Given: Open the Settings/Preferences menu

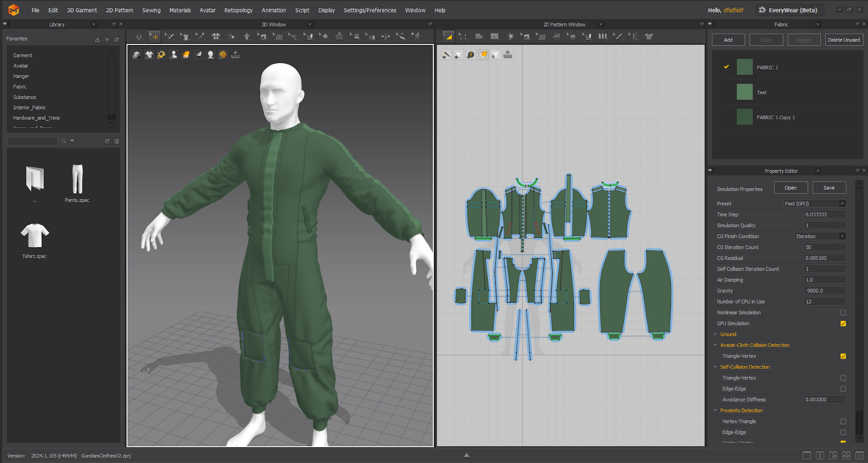Looking at the screenshot, I should pyautogui.click(x=370, y=10).
